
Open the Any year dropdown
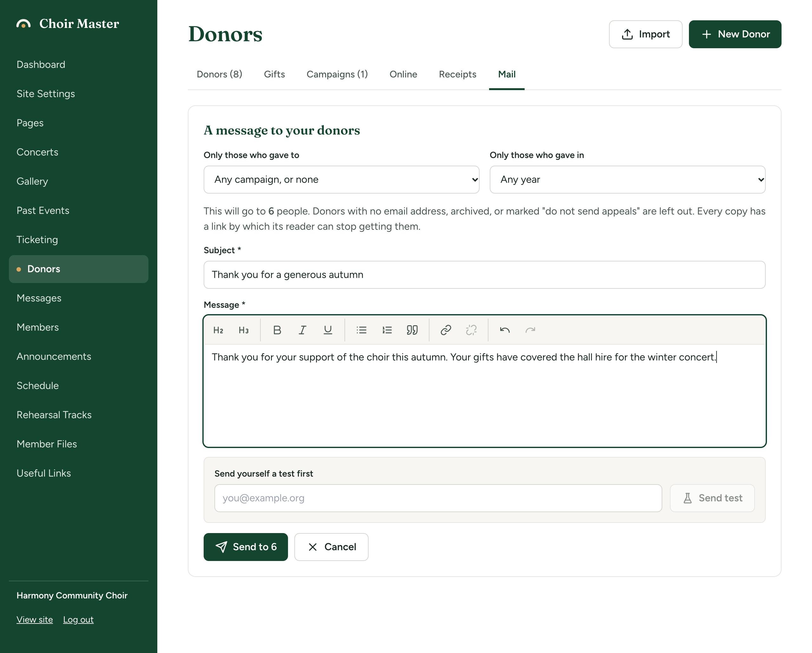point(627,180)
